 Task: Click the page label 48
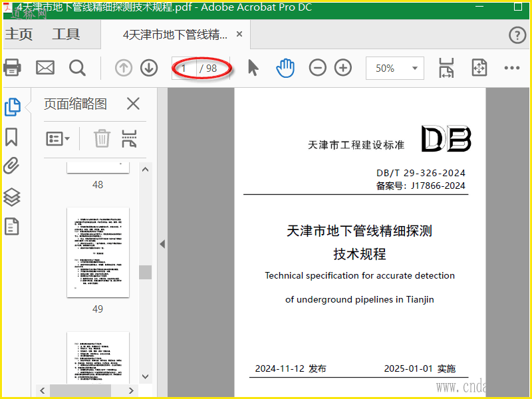pyautogui.click(x=98, y=185)
